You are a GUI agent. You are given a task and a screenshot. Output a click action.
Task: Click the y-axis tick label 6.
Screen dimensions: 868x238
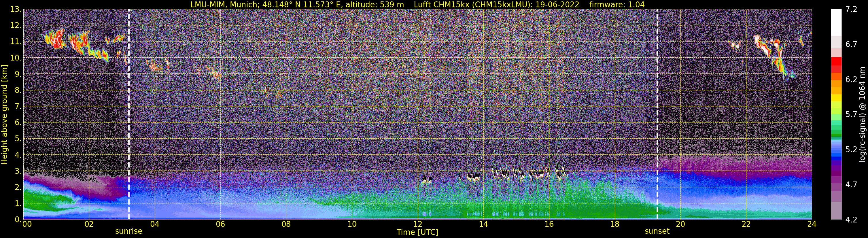pyautogui.click(x=18, y=123)
